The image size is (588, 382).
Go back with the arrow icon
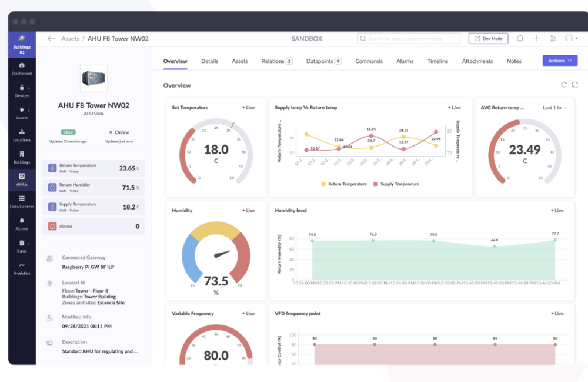[x=52, y=39]
